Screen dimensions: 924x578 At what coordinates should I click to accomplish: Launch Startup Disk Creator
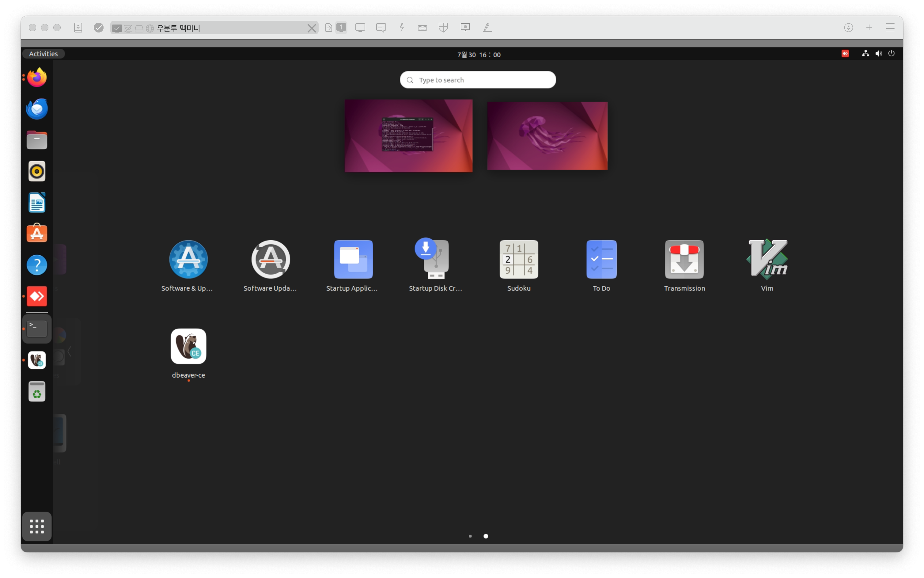435,260
